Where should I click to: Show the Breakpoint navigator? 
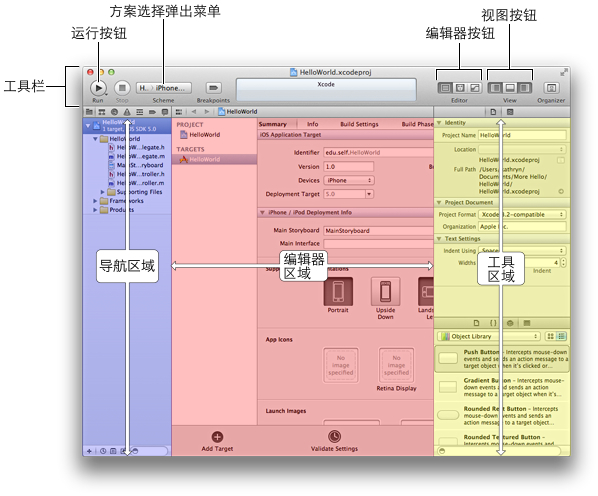[152, 112]
